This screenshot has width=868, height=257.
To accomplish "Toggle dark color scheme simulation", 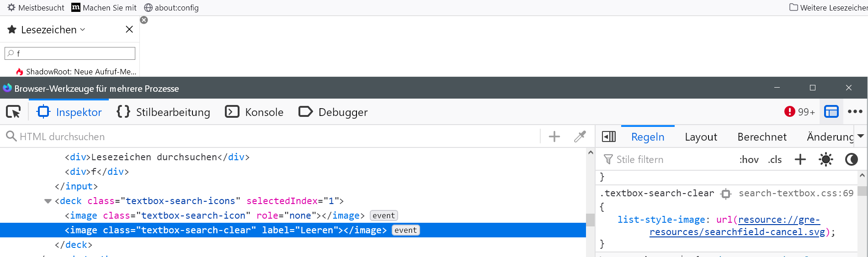I will pos(851,159).
